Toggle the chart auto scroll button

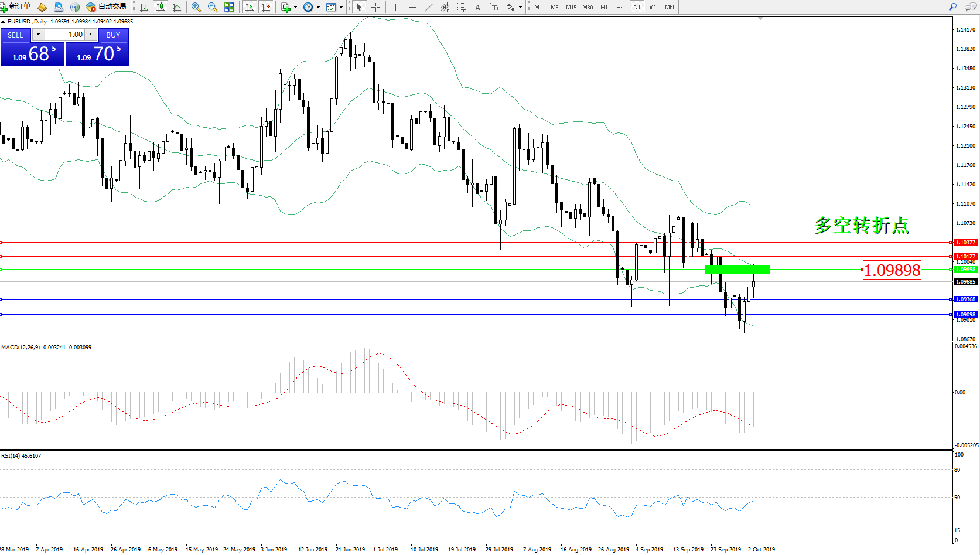pos(250,7)
